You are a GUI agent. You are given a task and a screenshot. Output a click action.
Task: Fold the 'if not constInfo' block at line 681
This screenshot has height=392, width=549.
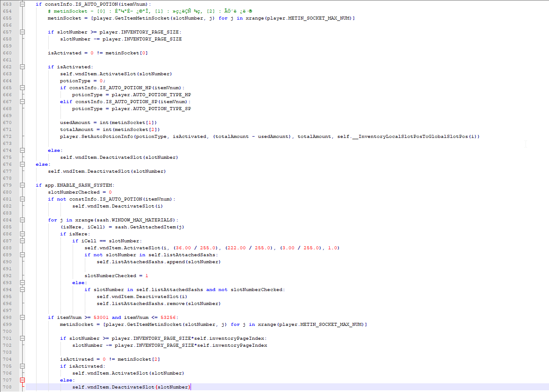[22, 199]
